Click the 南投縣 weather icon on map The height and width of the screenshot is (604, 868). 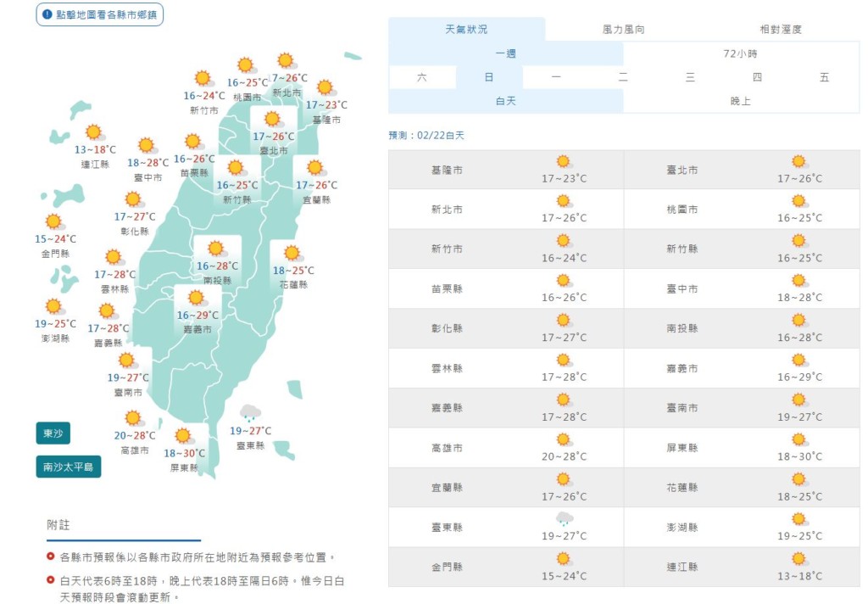(216, 248)
